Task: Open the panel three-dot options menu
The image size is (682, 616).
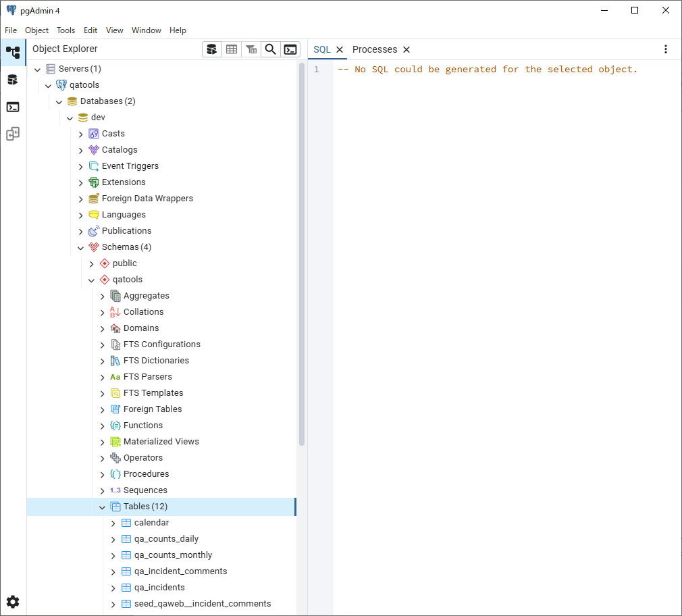Action: pyautogui.click(x=666, y=49)
